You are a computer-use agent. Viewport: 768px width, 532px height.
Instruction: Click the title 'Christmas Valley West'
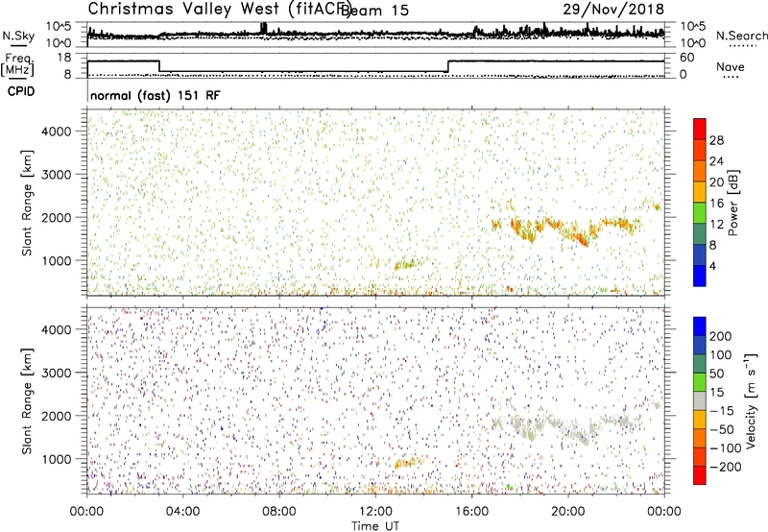(185, 9)
